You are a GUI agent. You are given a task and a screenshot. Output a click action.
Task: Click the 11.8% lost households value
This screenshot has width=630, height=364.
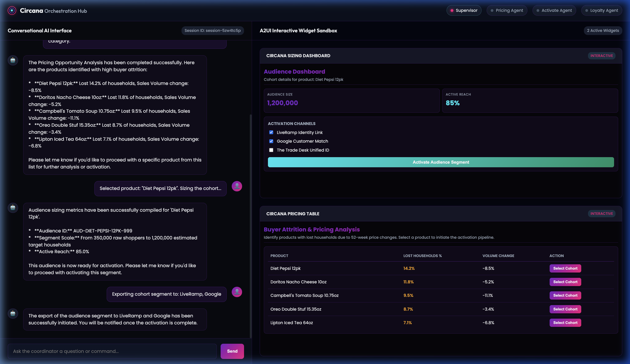coord(408,282)
